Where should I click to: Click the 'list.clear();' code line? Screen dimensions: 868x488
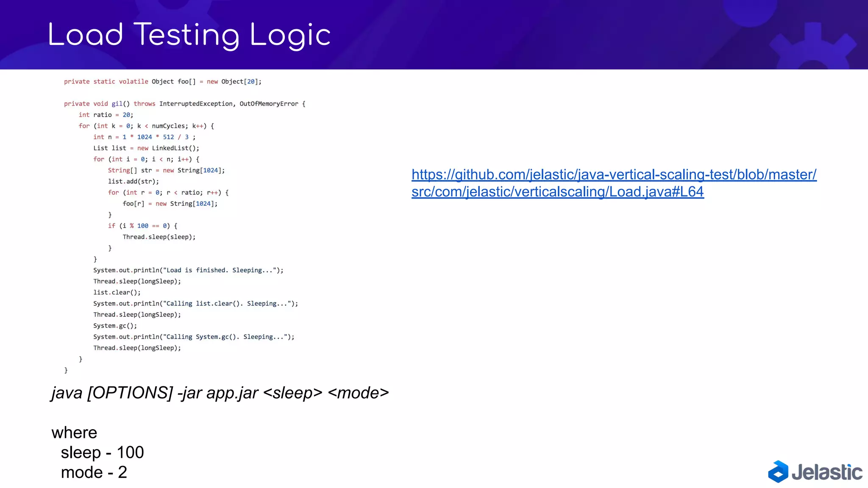117,292
